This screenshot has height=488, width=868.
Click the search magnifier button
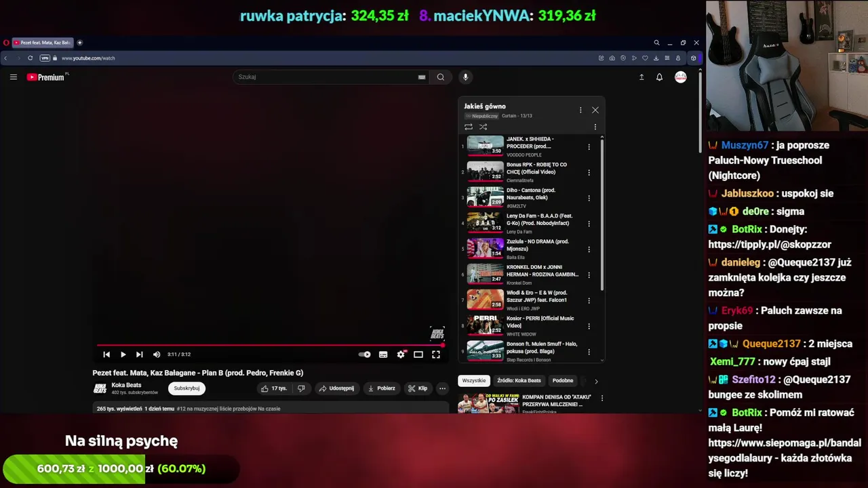[441, 77]
